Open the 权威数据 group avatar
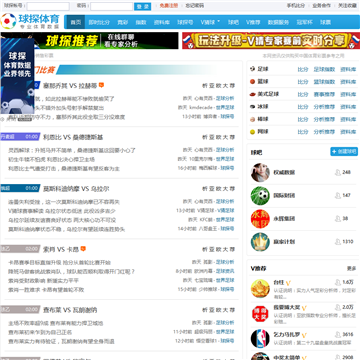Image resolution: width=360 pixels, height=360 pixels. 260,172
